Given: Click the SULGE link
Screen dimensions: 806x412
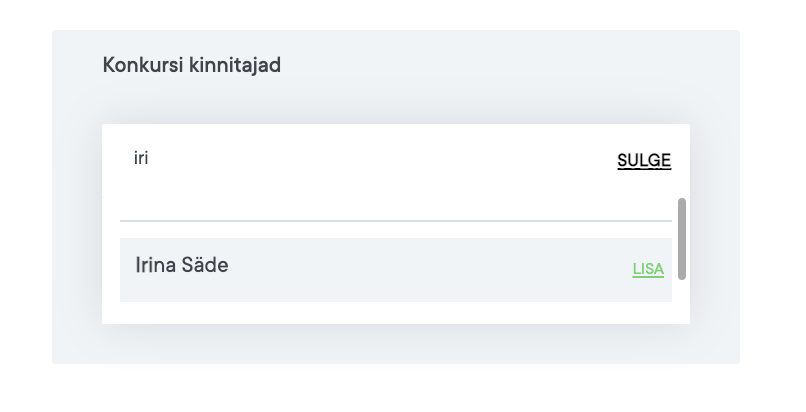Looking at the screenshot, I should (x=644, y=161).
